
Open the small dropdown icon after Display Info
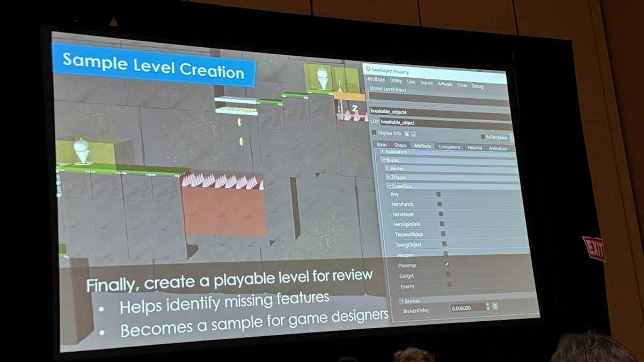pos(413,134)
